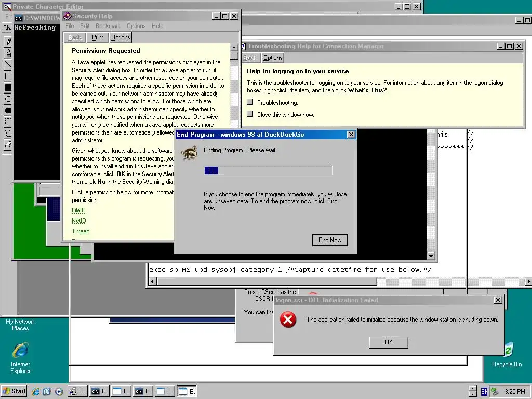Click End Now in the End Program dialog

tap(330, 240)
